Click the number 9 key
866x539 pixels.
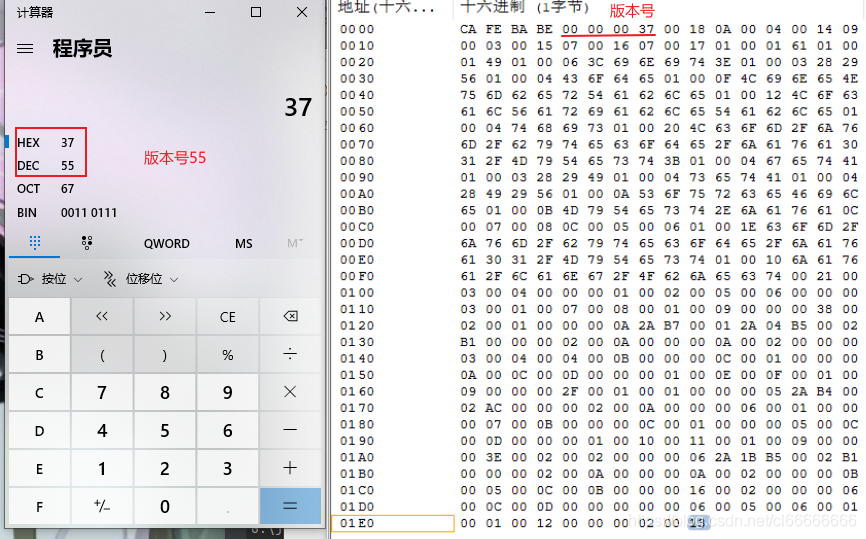click(x=228, y=392)
